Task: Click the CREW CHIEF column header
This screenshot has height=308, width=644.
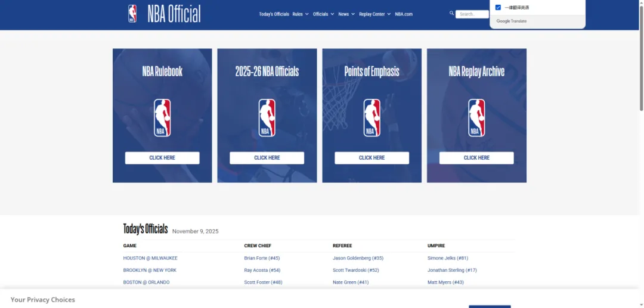Action: [258, 245]
